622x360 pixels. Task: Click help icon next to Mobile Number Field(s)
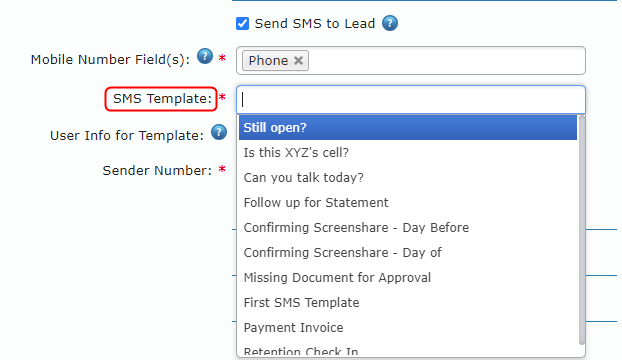coord(205,56)
